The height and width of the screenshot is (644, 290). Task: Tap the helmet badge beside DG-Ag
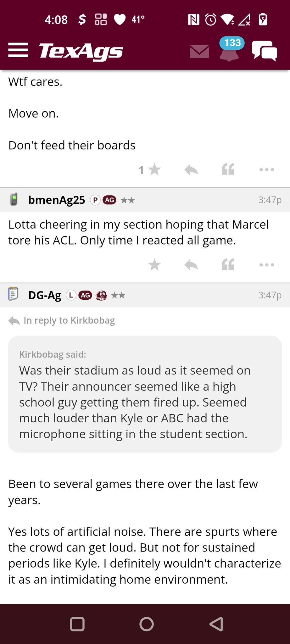[101, 295]
